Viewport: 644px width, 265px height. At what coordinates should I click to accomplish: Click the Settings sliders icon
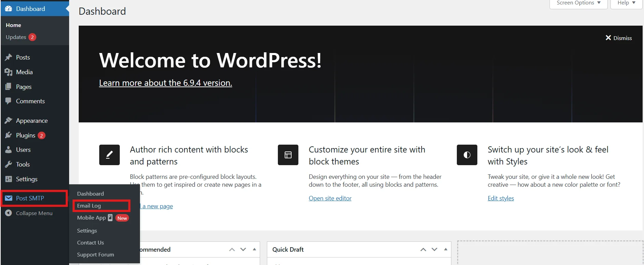[9, 179]
